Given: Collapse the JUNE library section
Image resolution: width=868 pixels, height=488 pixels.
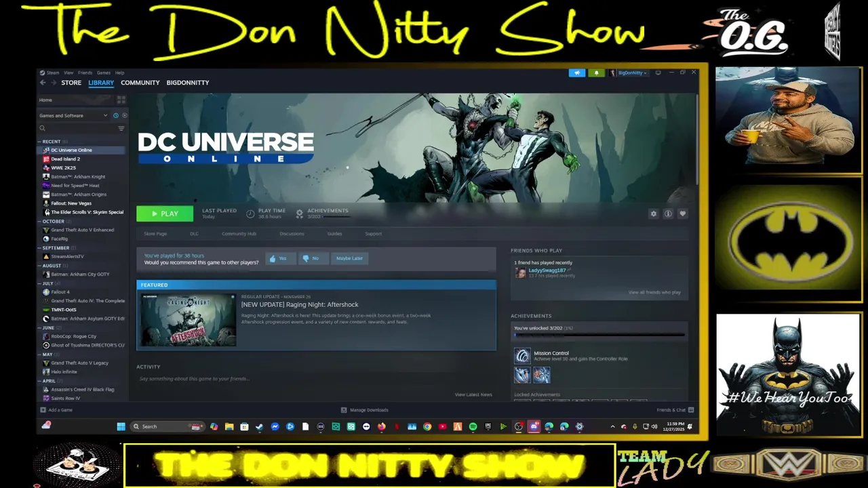Looking at the screenshot, I should [39, 327].
